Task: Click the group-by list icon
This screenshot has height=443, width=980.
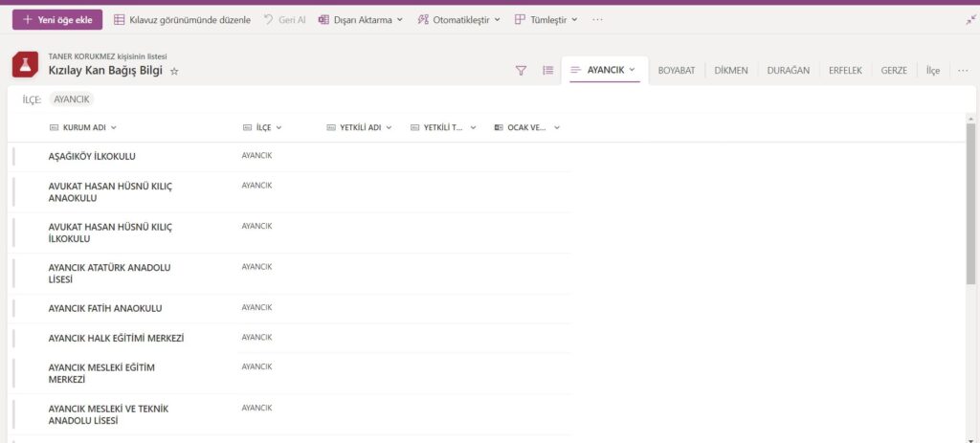Action: tap(547, 70)
